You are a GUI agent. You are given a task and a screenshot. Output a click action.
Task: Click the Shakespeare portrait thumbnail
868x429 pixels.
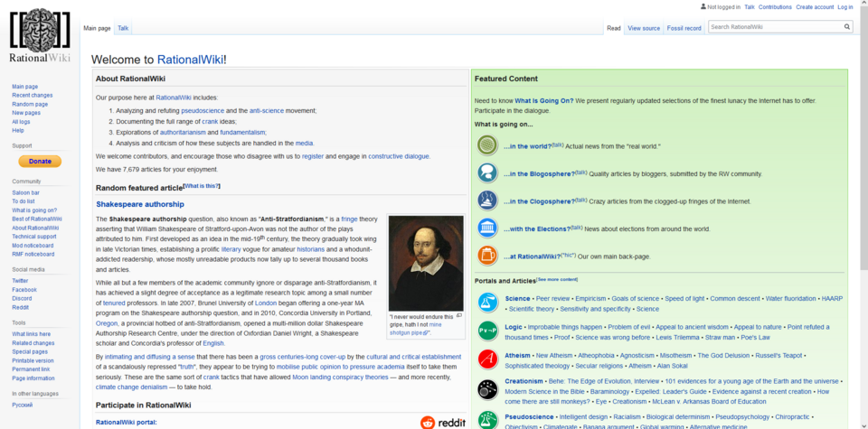click(x=425, y=263)
